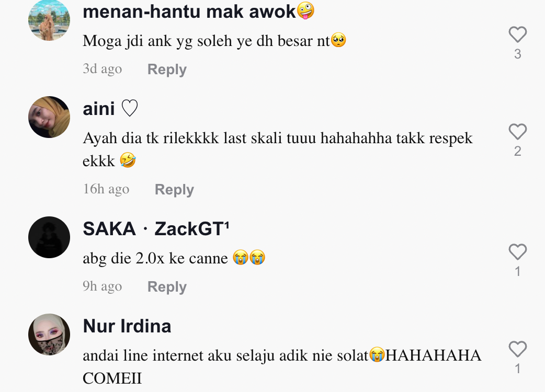The height and width of the screenshot is (392, 545).
Task: Open Nur Irdina's username
Action: [x=127, y=326]
